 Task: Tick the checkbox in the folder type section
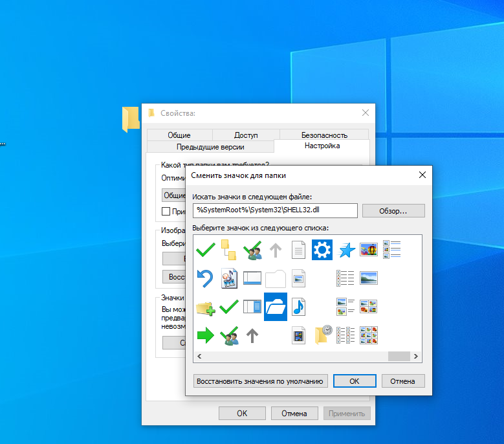(166, 211)
